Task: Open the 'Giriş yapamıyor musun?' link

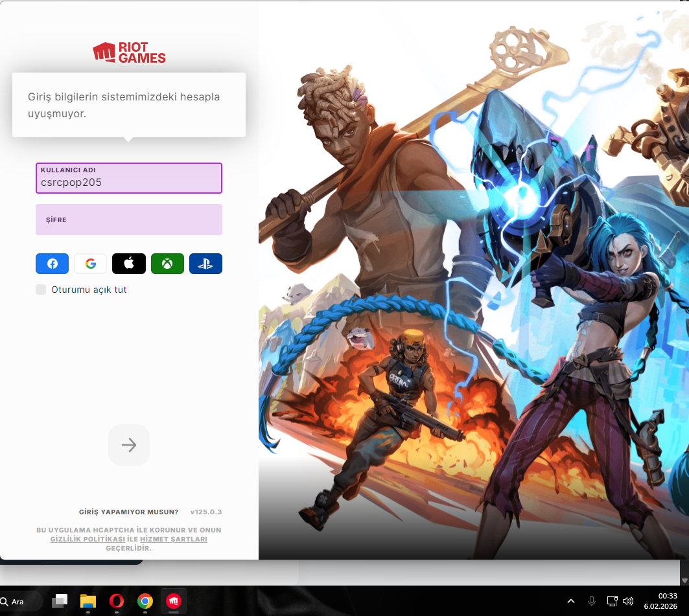Action: (x=129, y=512)
